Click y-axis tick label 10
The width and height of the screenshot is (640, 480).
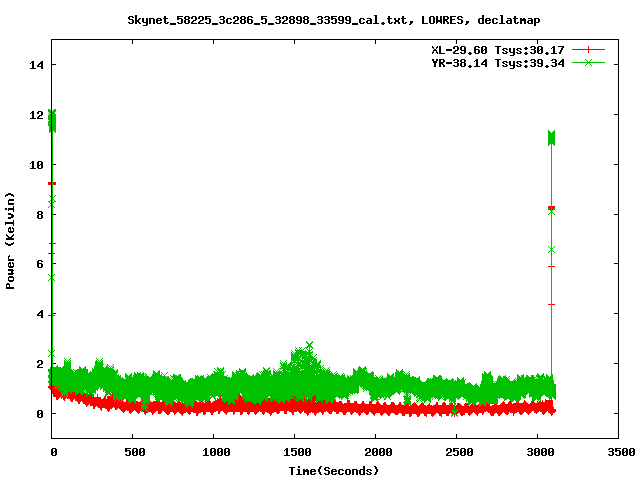pos(36,165)
